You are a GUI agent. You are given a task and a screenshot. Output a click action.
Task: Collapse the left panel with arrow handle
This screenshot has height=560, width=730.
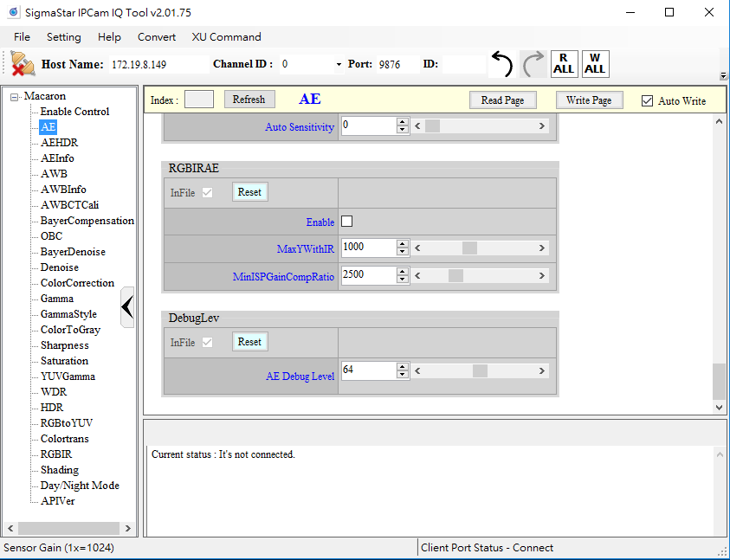click(x=127, y=306)
